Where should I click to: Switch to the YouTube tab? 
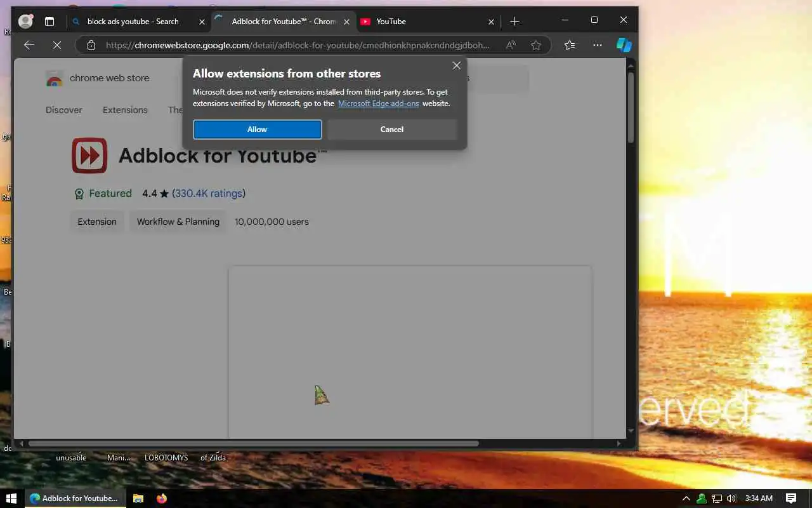[428, 22]
